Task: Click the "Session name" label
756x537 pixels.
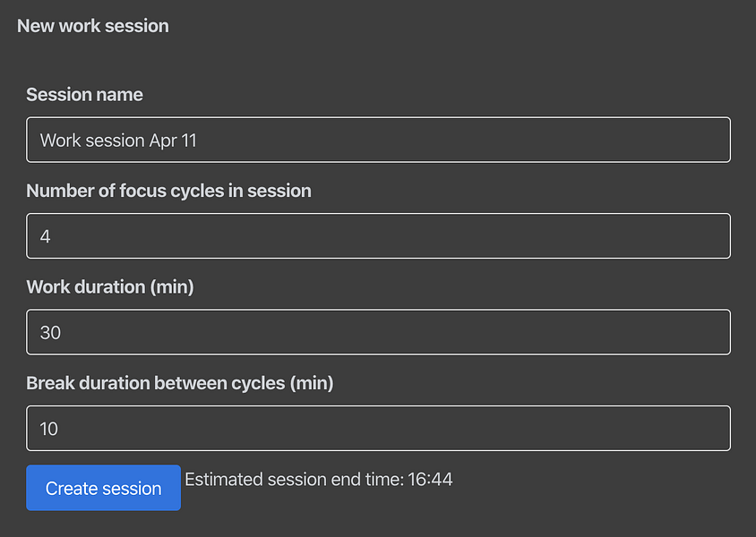Action: [x=84, y=95]
